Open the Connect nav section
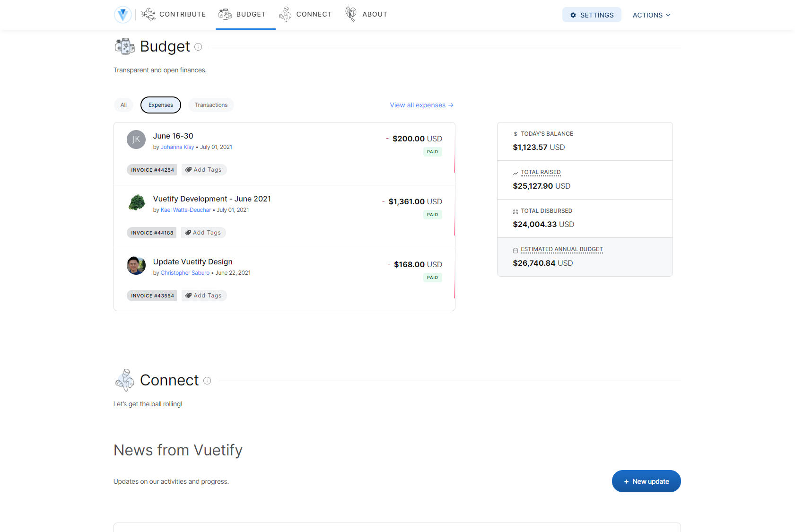The height and width of the screenshot is (532, 795). coord(306,14)
